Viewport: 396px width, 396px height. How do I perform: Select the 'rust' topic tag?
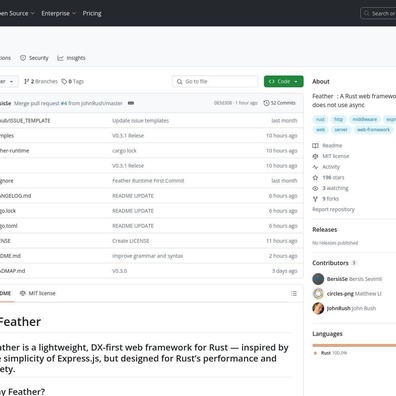320,119
